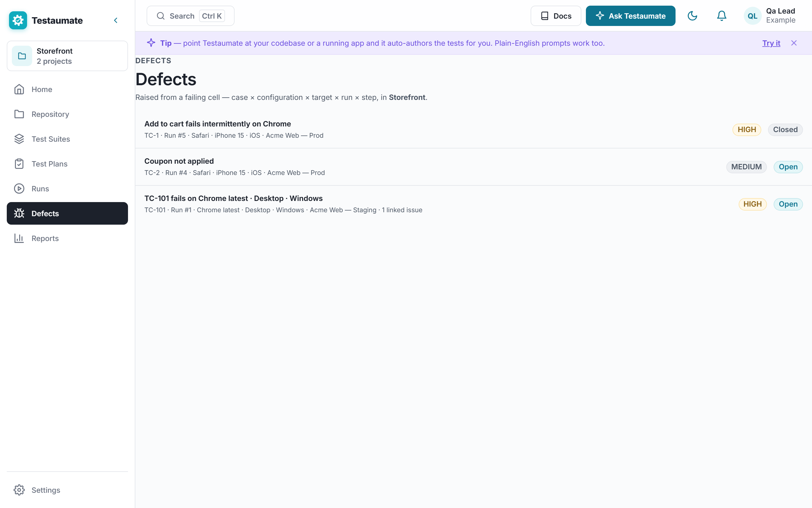This screenshot has width=812, height=508.
Task: Click the QL user avatar
Action: pyautogui.click(x=752, y=16)
